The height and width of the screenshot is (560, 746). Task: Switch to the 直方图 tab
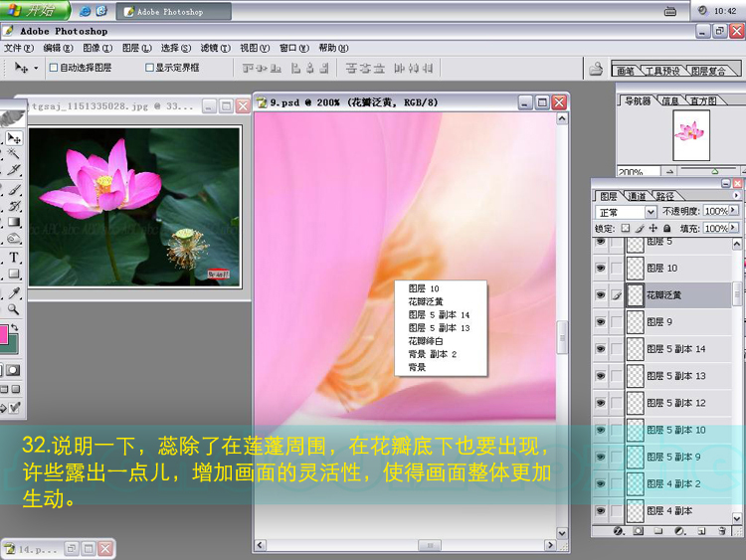click(703, 100)
